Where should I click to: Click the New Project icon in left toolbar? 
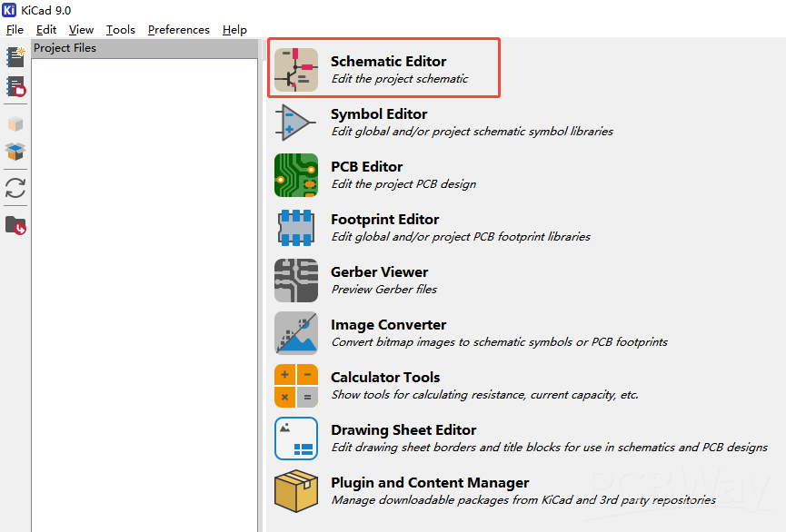(15, 57)
